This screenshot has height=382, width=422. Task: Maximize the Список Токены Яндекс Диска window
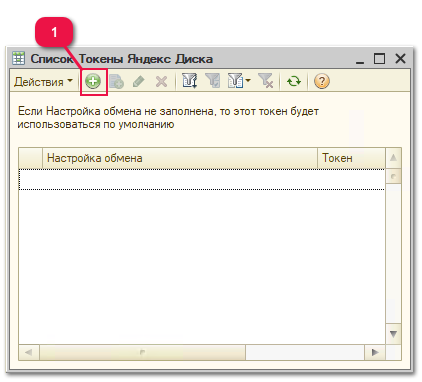click(379, 59)
